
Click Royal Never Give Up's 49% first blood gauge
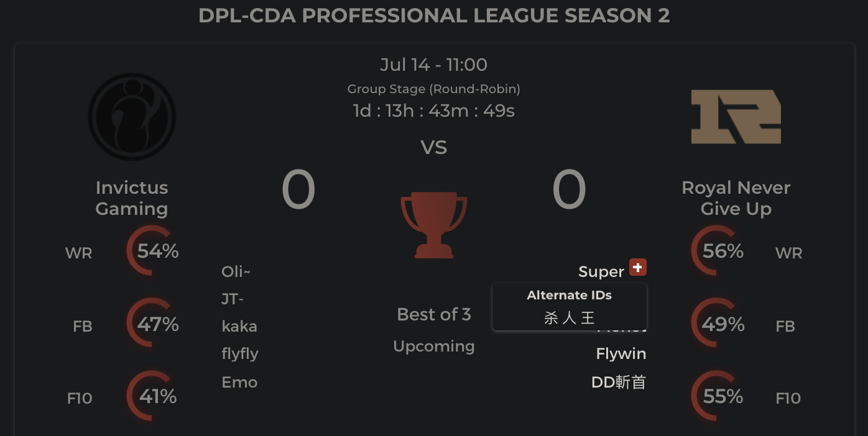tap(716, 324)
